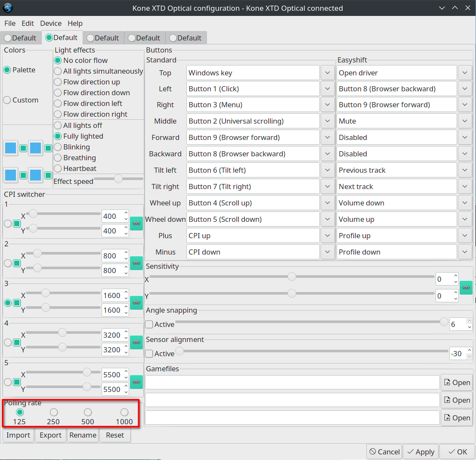Open Standard Left button dropdown
Screen dimensions: 476x460
328,89
